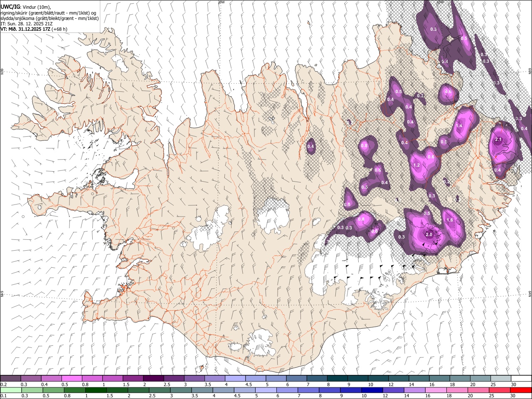This screenshot has height=399, width=532.
Task: Click the snow legend swatch starting at 0.2
Action: 11,379
